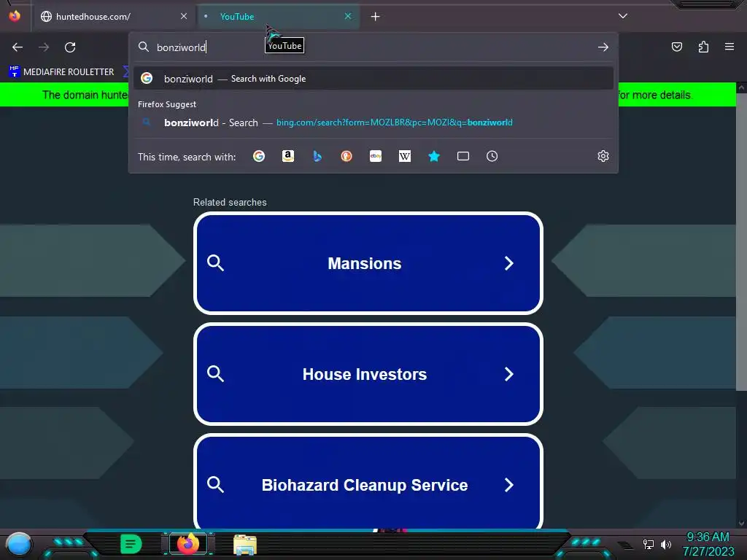The height and width of the screenshot is (560, 747).
Task: Open the Biohazard Cleanup Service related search
Action: [368, 482]
